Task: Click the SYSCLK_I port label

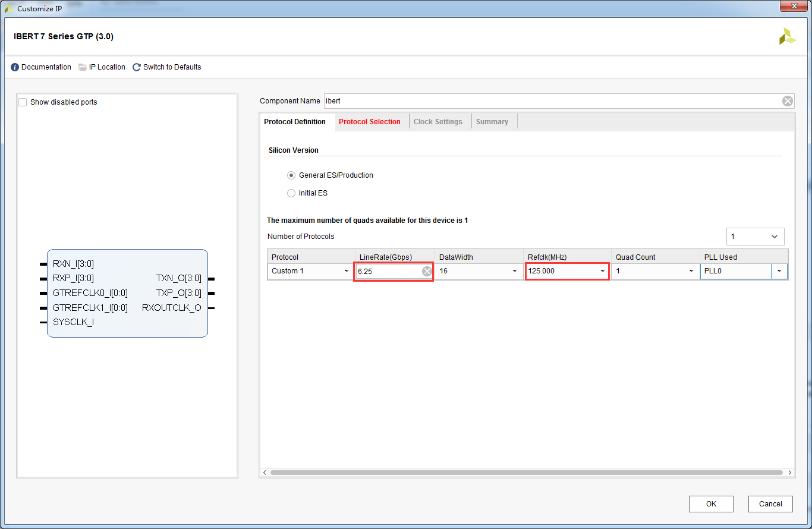Action: tap(73, 322)
